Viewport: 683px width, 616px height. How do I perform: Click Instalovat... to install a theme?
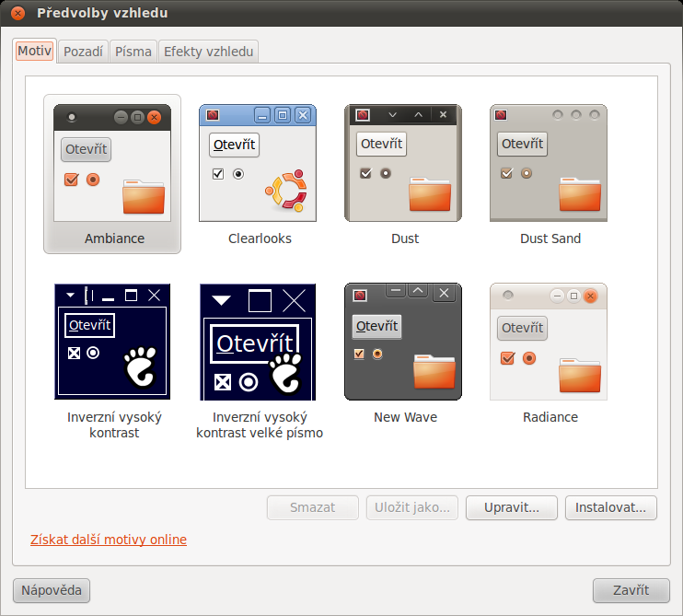tap(610, 507)
